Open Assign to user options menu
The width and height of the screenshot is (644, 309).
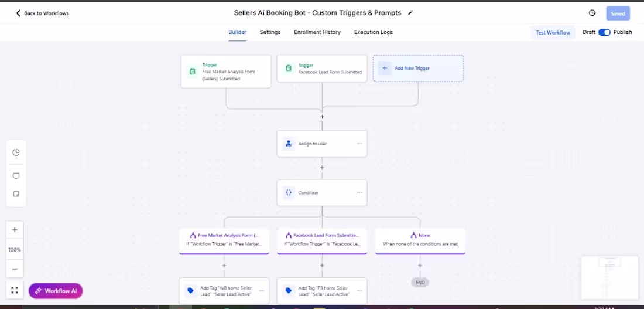[x=359, y=144]
